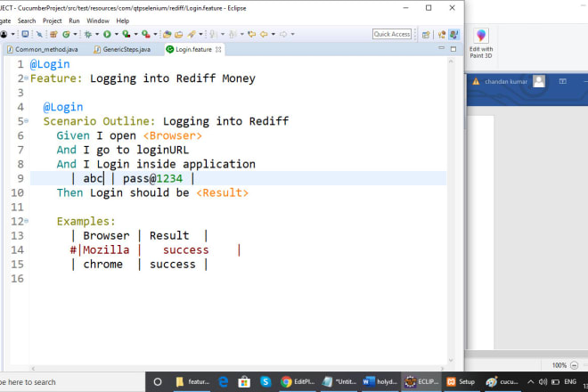Click the New Java Package icon

[53, 35]
